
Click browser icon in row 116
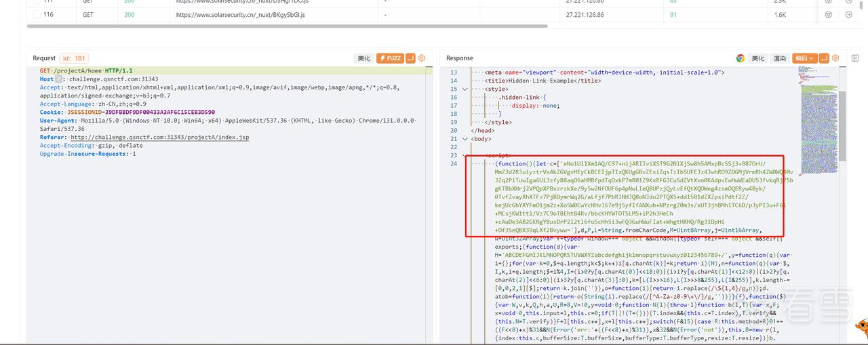click(x=828, y=14)
